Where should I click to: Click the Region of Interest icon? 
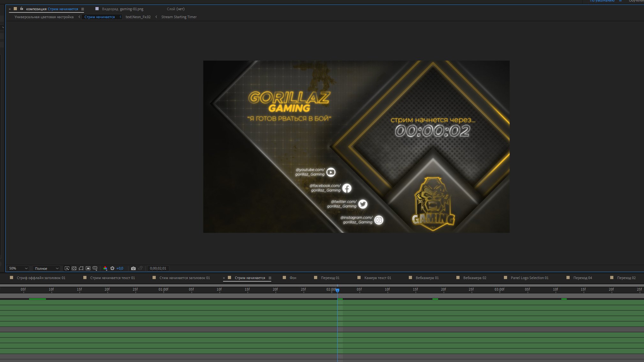88,269
